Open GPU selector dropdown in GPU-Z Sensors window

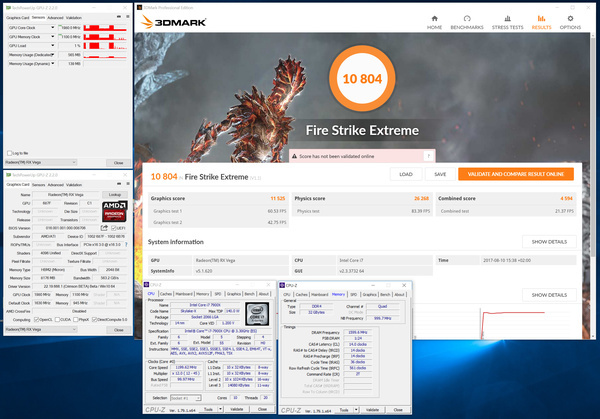41,162
